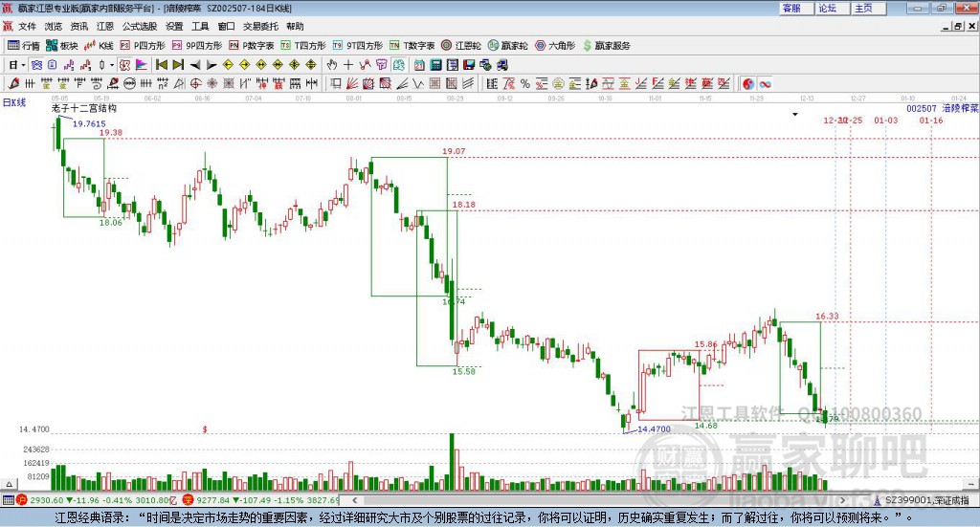The image size is (980, 527).
Task: Click the 老子十二宫结构 indicator title
Action: tap(84, 108)
